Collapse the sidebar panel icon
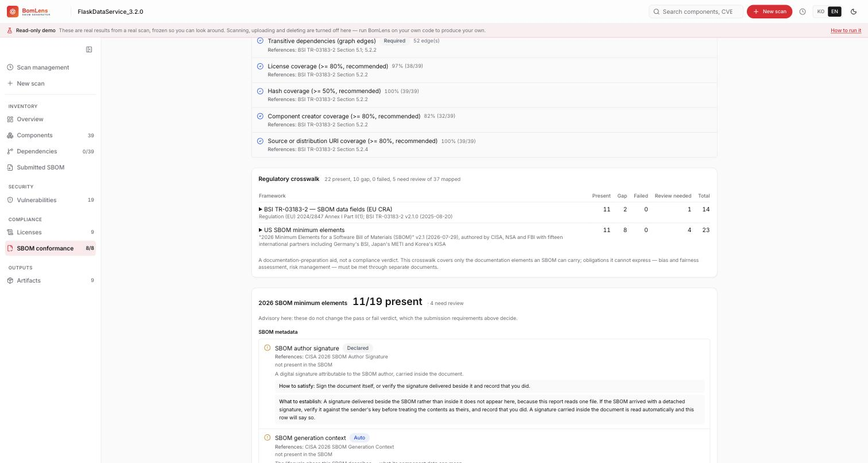The width and height of the screenshot is (868, 463). click(x=89, y=49)
